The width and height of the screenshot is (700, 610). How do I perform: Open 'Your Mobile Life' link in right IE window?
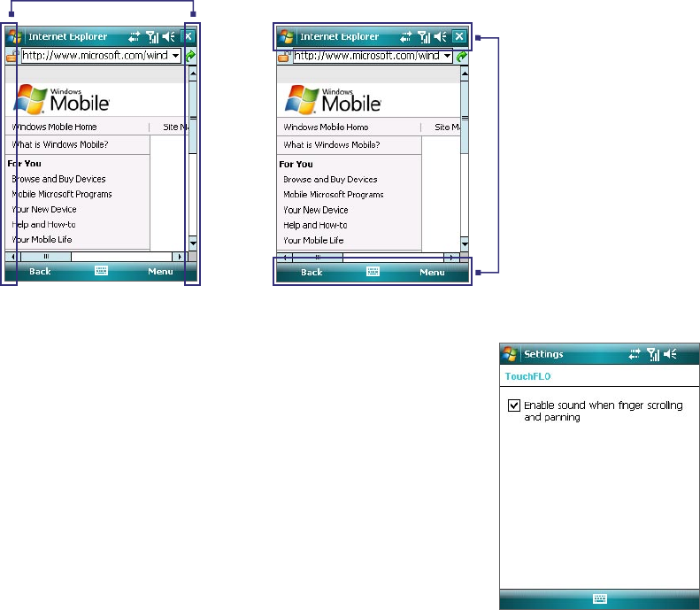[313, 240]
